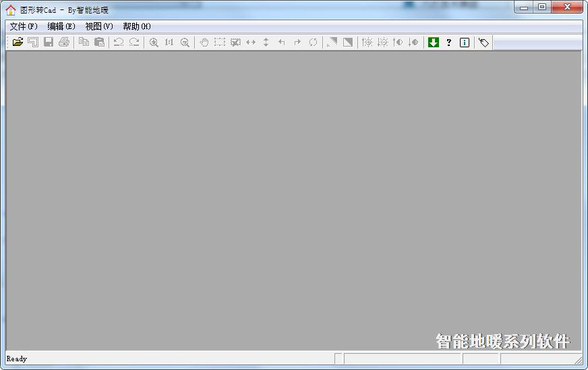Click the Save floppy disk icon

coord(49,42)
